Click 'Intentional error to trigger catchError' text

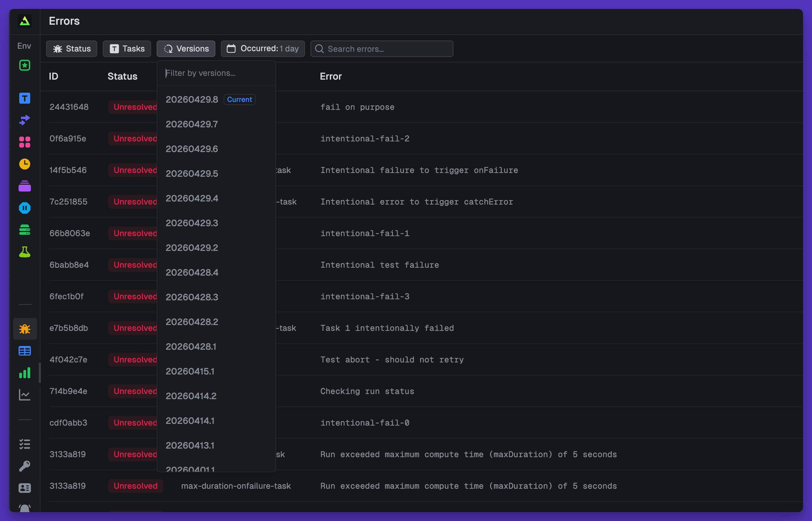(x=417, y=202)
